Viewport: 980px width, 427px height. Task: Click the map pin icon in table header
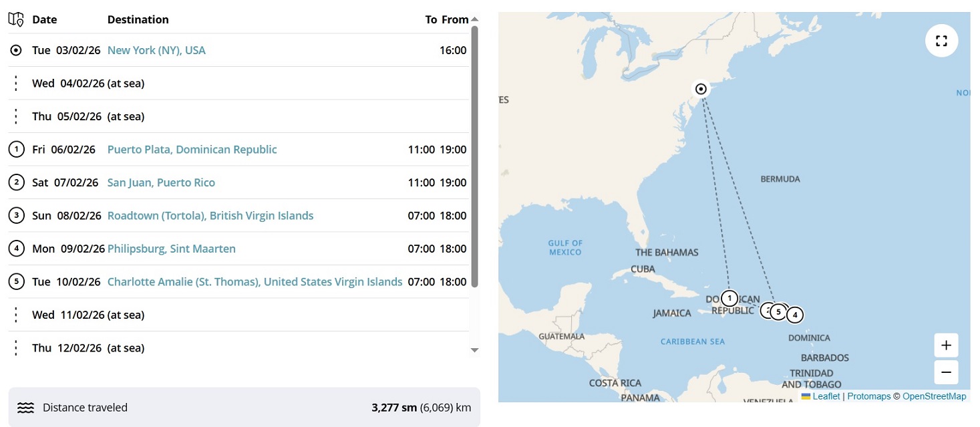click(x=16, y=19)
